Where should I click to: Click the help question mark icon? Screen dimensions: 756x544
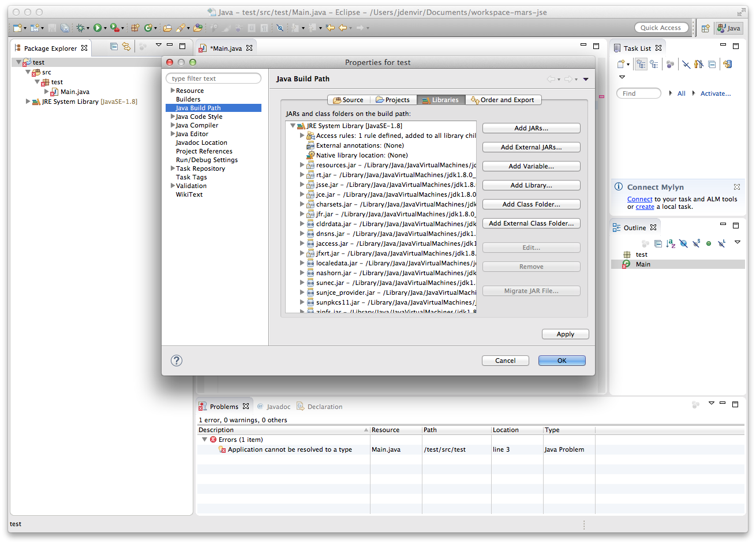click(177, 361)
